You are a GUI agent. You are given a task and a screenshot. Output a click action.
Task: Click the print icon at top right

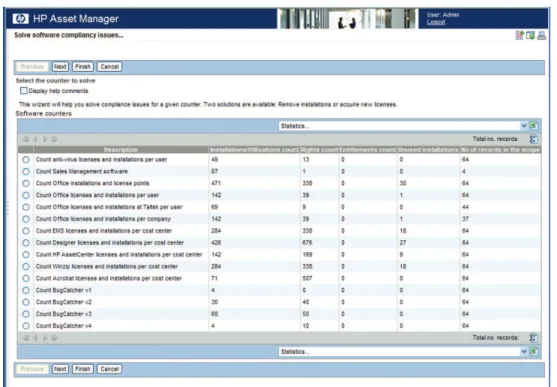point(541,35)
